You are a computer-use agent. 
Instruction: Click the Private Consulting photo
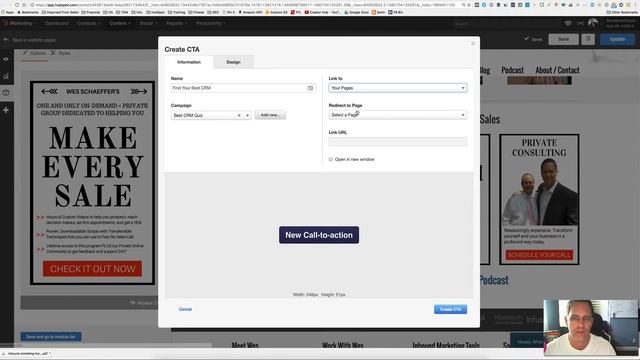539,192
